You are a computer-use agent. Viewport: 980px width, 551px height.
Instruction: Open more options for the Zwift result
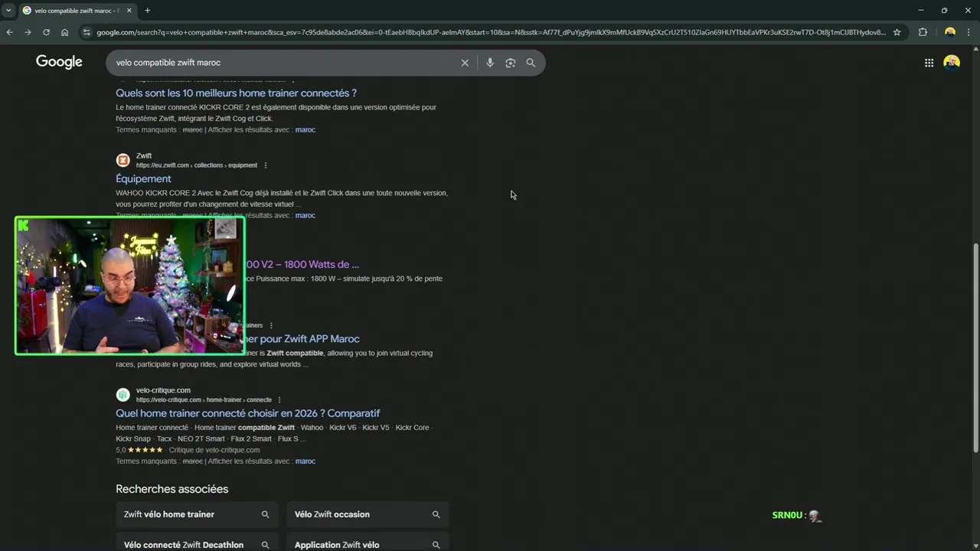(266, 165)
